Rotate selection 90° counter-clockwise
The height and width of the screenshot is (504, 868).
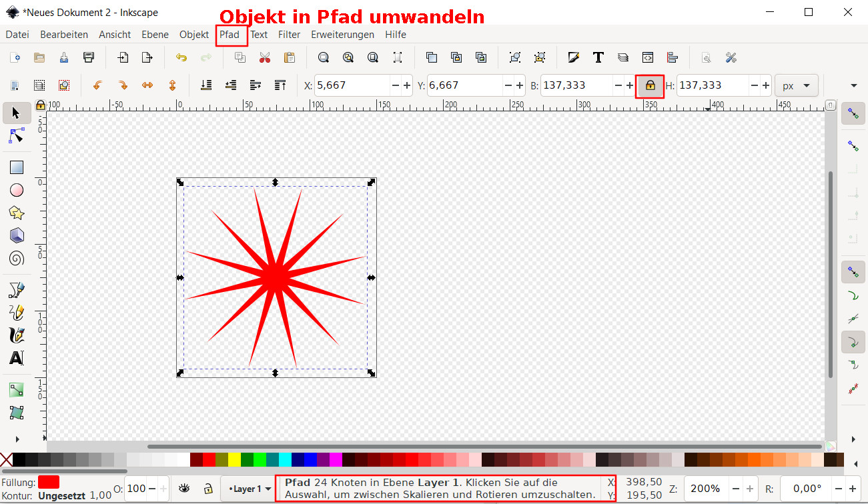click(x=98, y=85)
